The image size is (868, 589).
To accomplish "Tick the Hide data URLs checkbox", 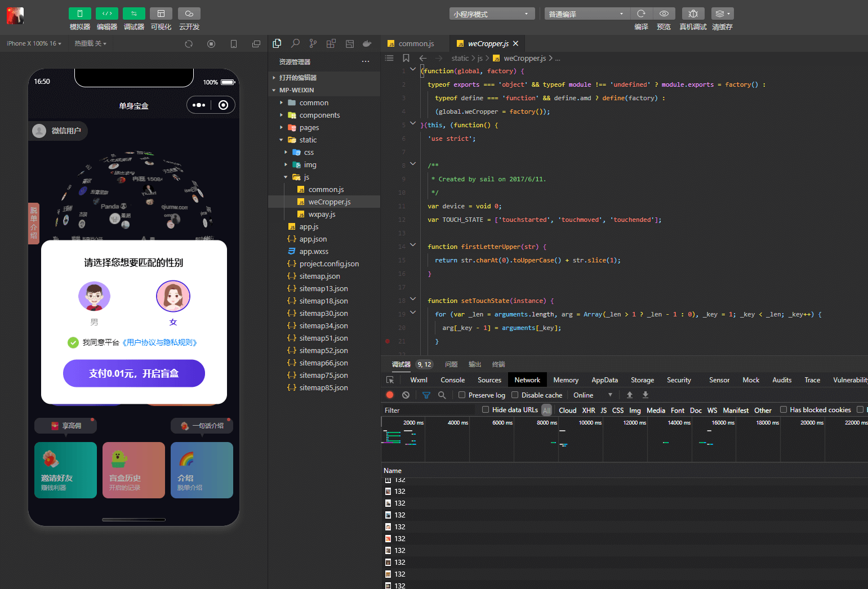I will point(486,410).
